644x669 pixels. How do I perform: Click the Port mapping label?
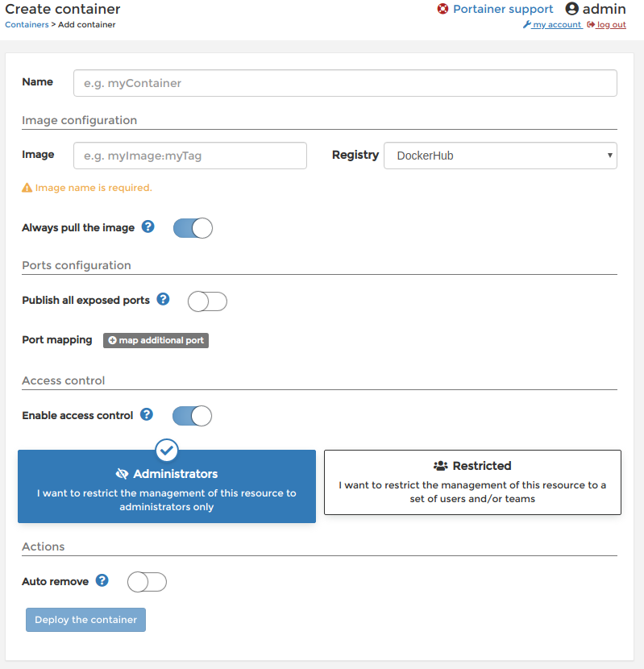(57, 340)
